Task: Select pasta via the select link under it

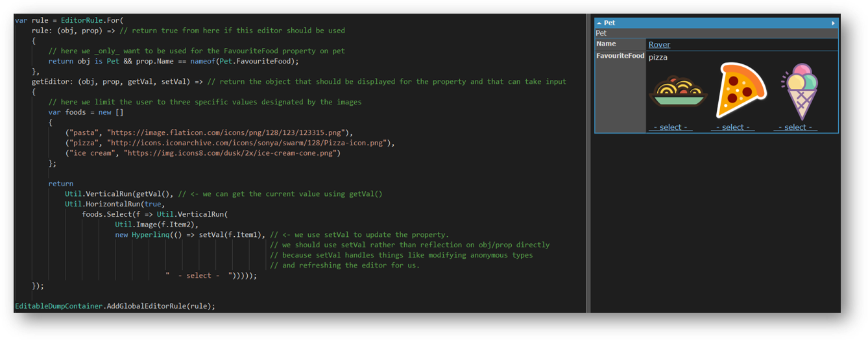Action: point(671,127)
